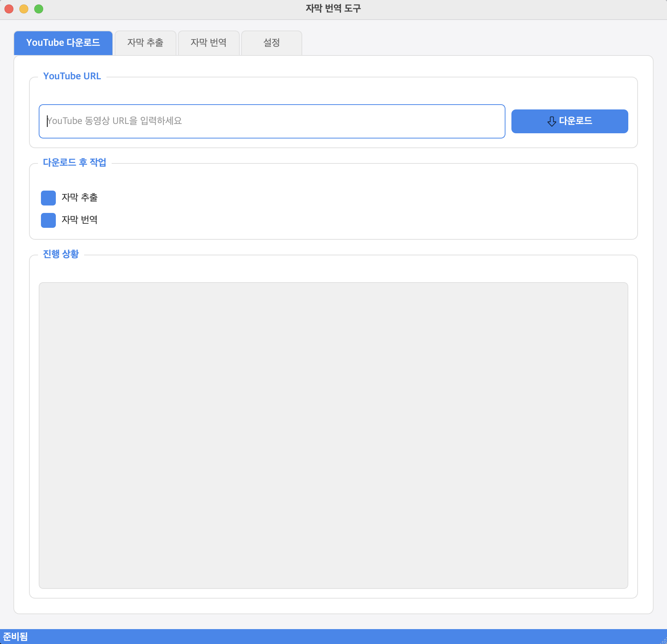This screenshot has width=667, height=644.
Task: Click the 진행 상황 log area
Action: tap(333, 436)
